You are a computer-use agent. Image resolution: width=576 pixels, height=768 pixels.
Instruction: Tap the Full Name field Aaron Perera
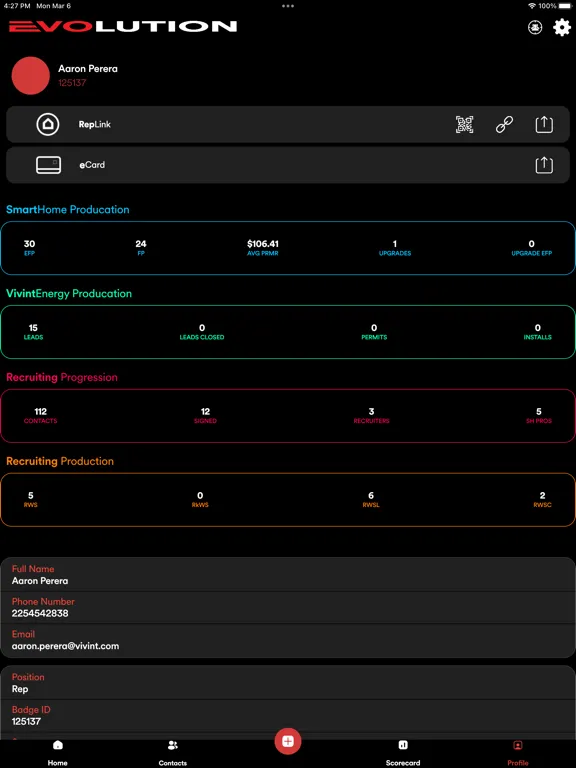288,575
